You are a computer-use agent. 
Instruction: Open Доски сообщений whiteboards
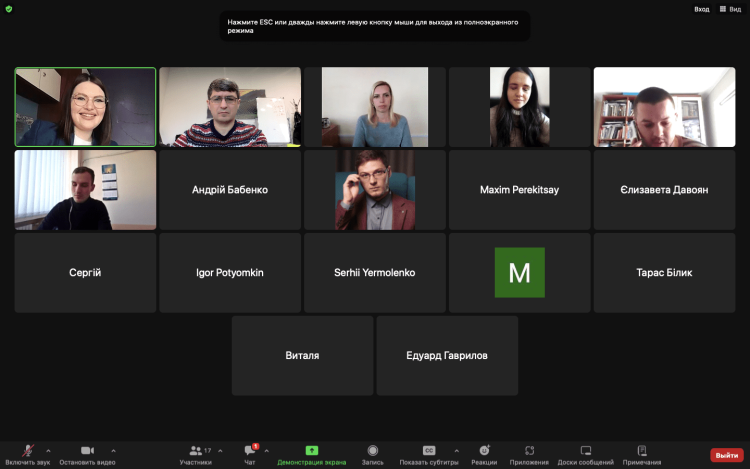pyautogui.click(x=586, y=455)
